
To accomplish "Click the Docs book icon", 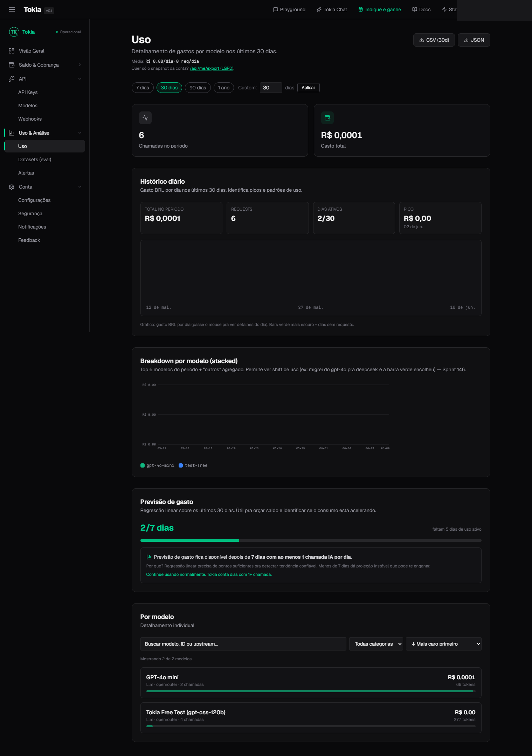I will tap(415, 9).
